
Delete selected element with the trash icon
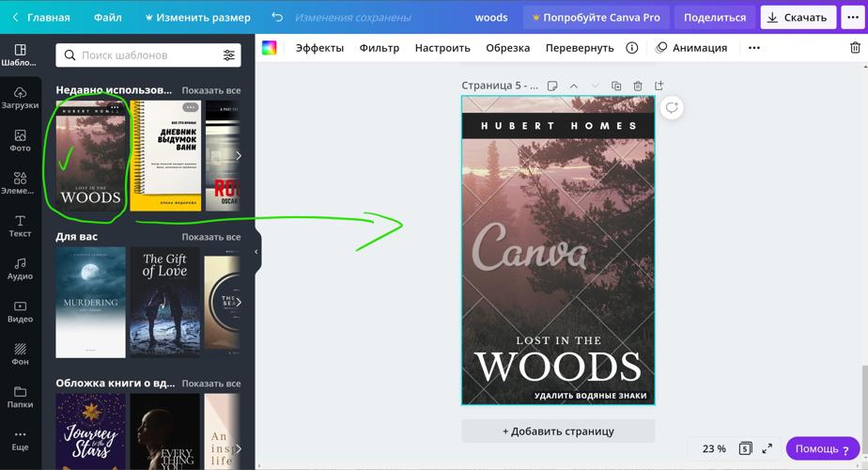tap(854, 48)
